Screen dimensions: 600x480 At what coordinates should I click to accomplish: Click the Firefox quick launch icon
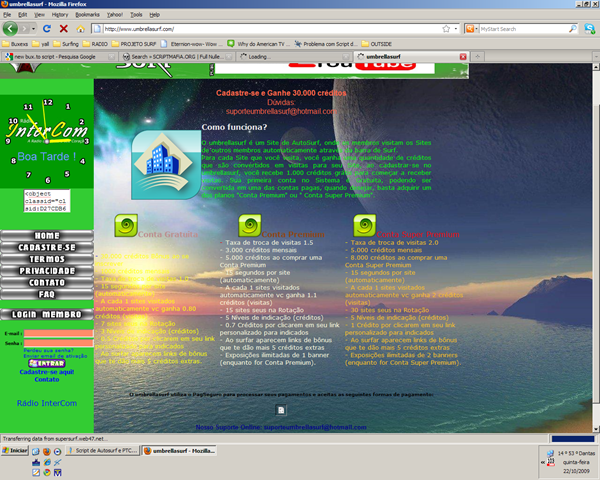pyautogui.click(x=47, y=452)
